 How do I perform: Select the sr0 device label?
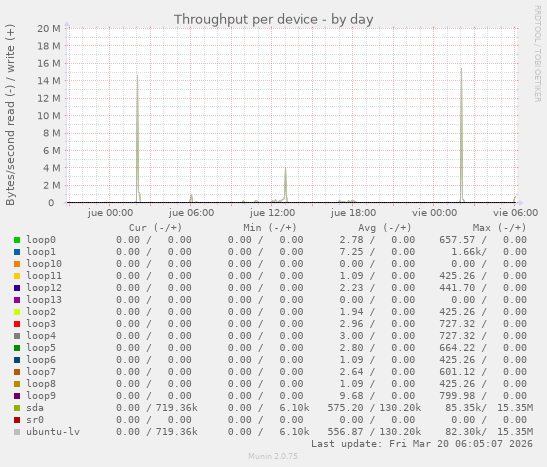pyautogui.click(x=35, y=420)
